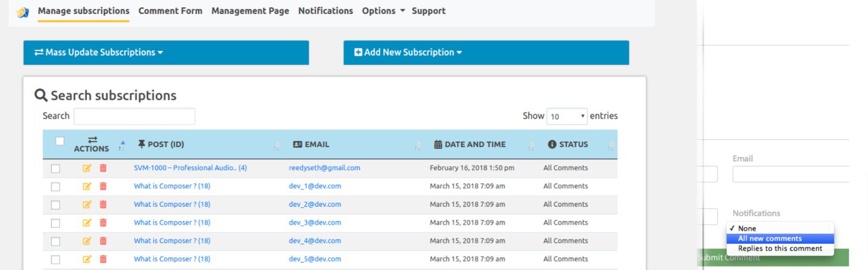Edit the dev_4@dev.com subscription

87,241
